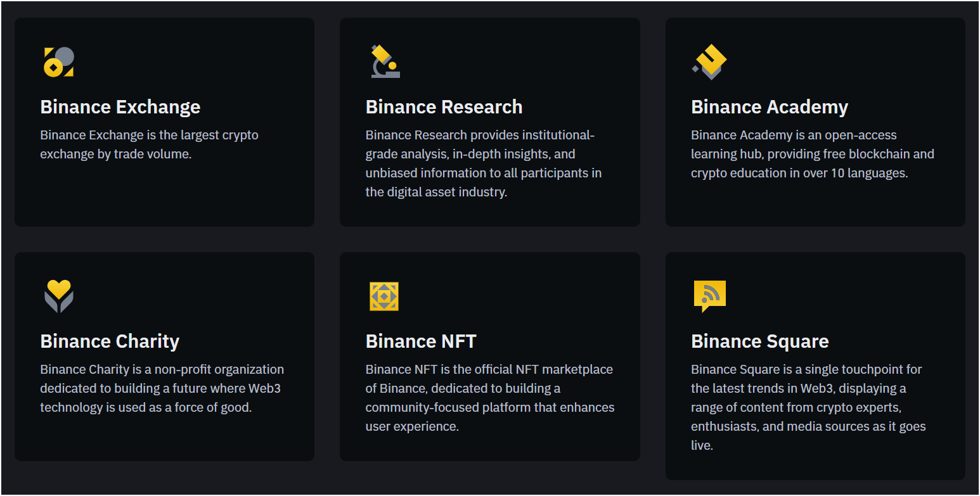Click the Binance NFT diamond square icon
The width and height of the screenshot is (980, 496).
pos(384,296)
